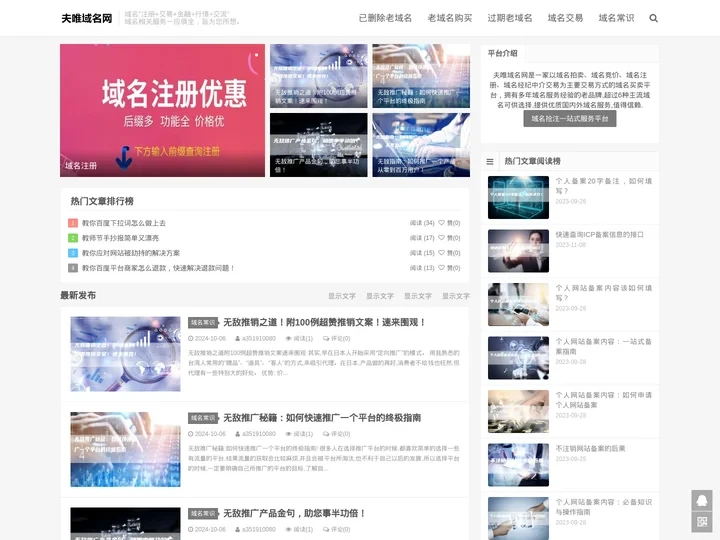Open headline 无敌推广产品金句，助您事半功倍
Screen dimensions: 720x540
click(x=294, y=513)
